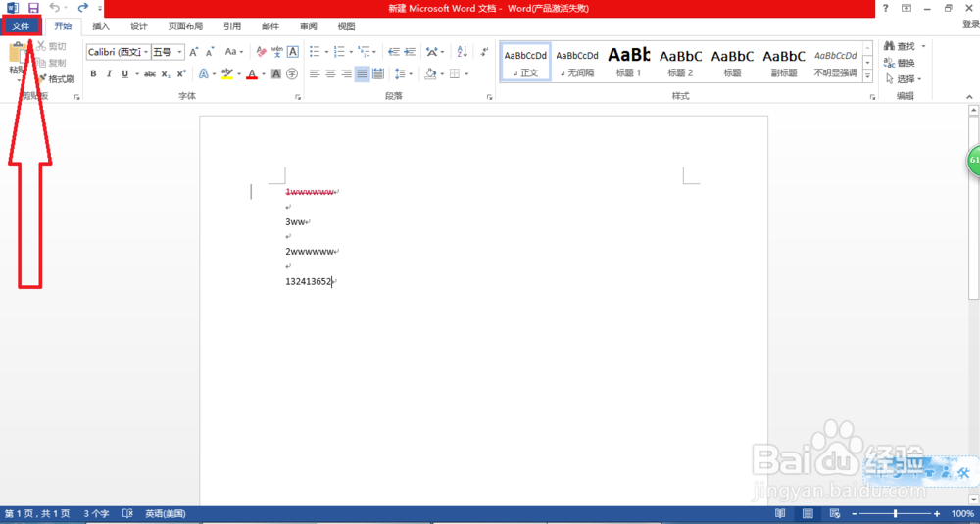Switch to the Page Layout (页面布局) tab
980x524 pixels.
[x=185, y=26]
